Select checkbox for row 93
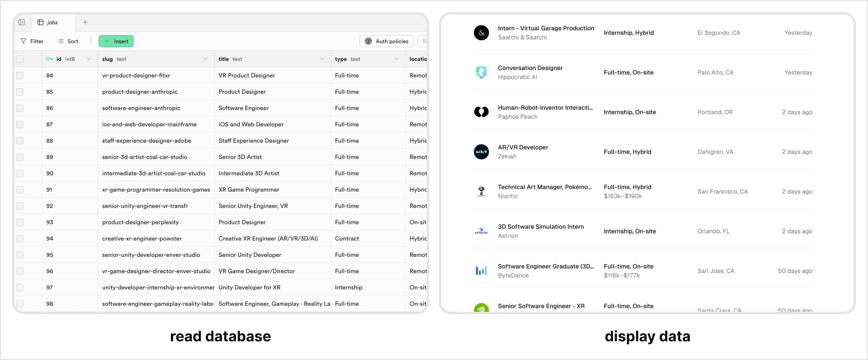This screenshot has width=868, height=360. tap(20, 222)
